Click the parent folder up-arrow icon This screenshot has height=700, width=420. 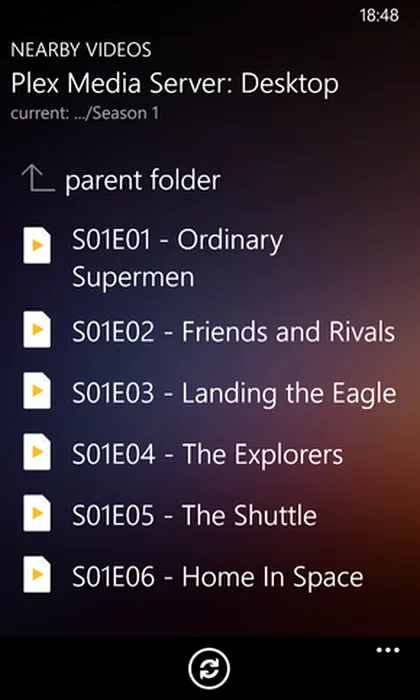tap(38, 179)
